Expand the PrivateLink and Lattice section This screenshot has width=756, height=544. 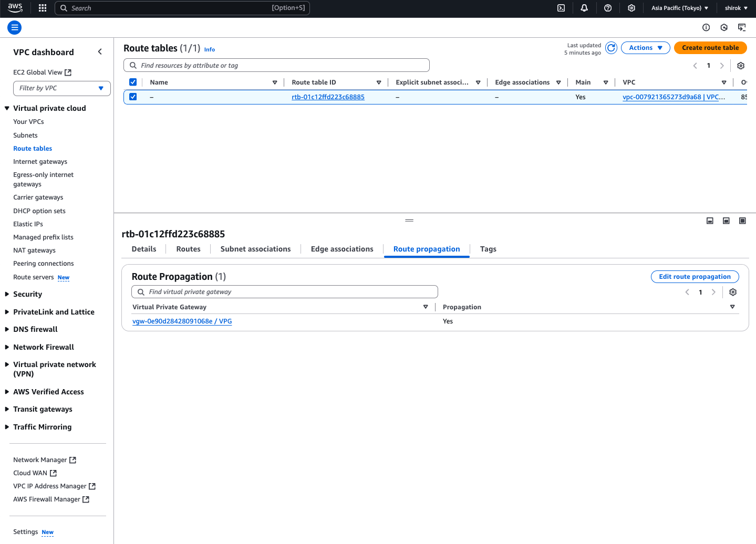tap(7, 312)
